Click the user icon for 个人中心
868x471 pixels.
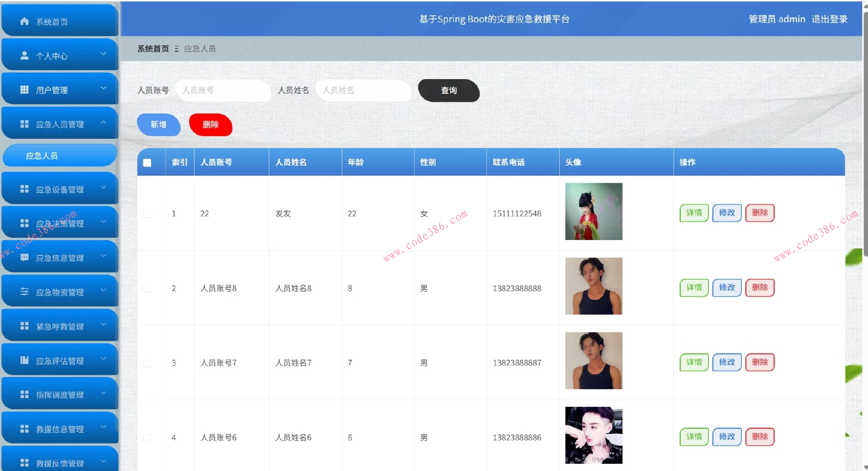coord(24,55)
